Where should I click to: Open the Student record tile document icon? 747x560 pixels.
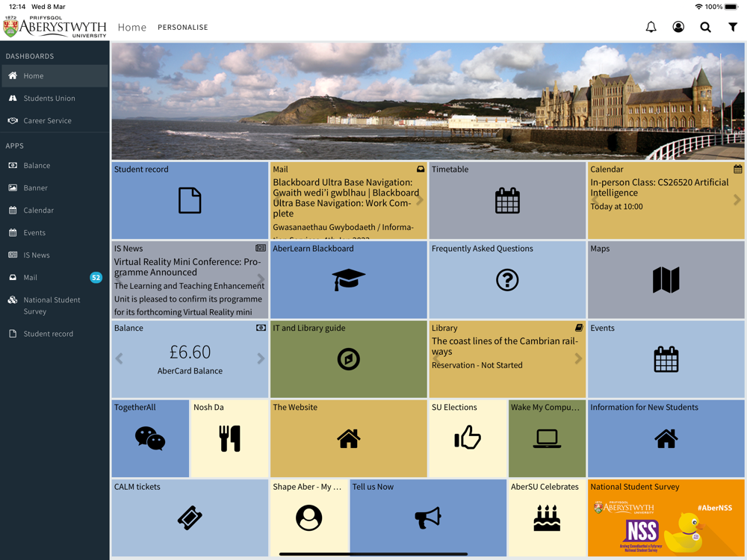pos(190,200)
